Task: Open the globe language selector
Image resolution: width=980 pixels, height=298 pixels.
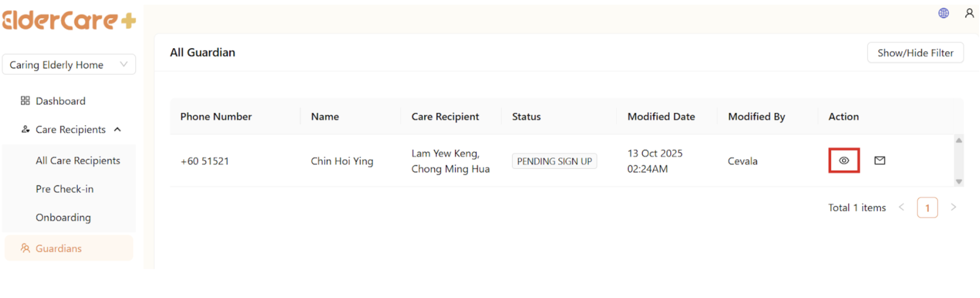Action: 943,13
